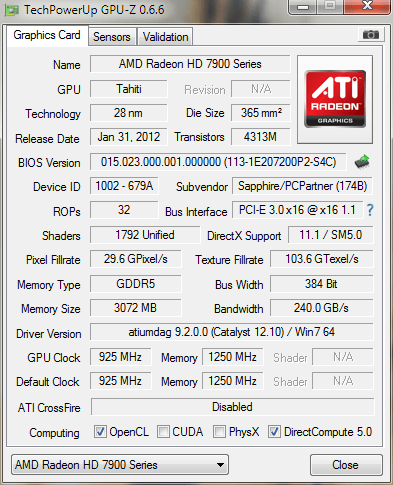
Task: Click the Driver Version text field
Action: (231, 332)
